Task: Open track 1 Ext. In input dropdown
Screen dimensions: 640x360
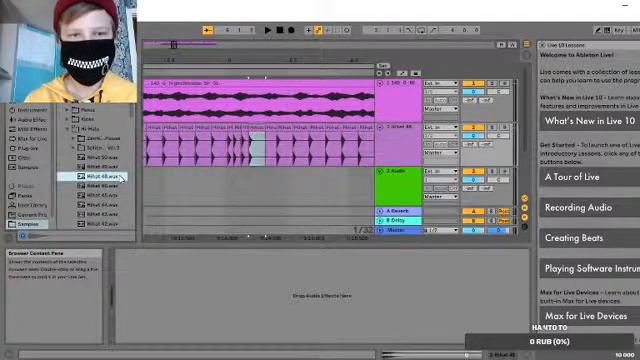Action: pyautogui.click(x=441, y=83)
